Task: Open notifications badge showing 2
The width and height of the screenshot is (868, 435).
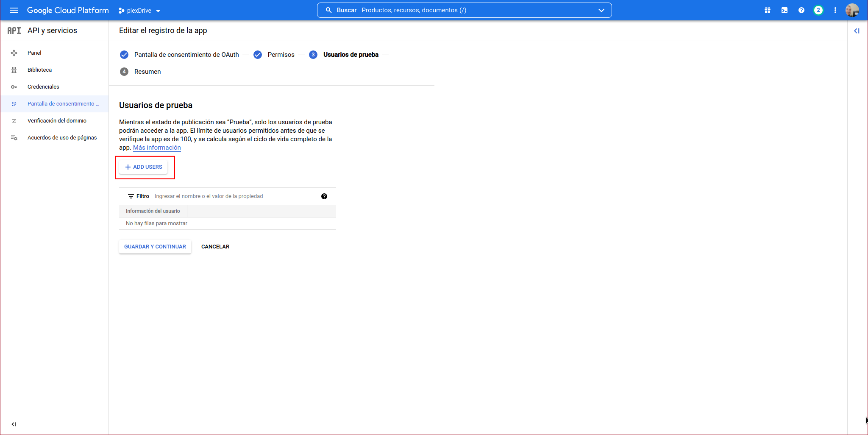Action: click(x=818, y=10)
